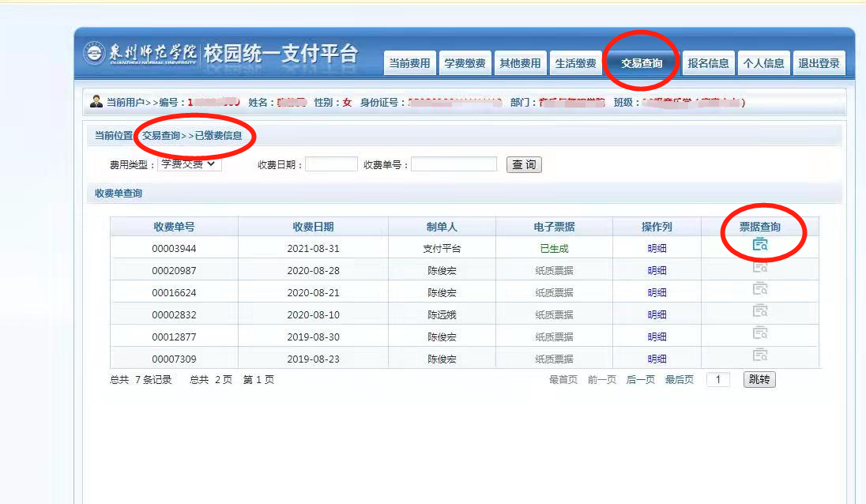Go to next page via 后一页
The width and height of the screenshot is (866, 504).
tap(640, 380)
